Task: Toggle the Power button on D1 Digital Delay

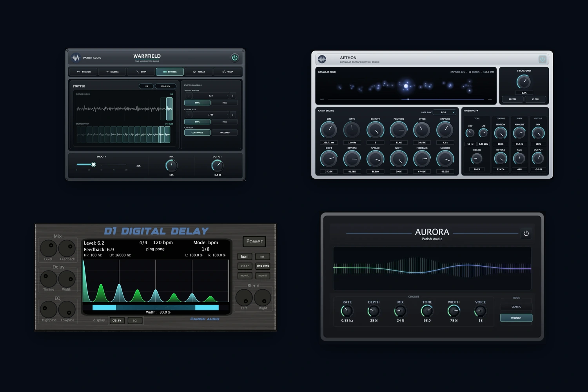Action: (x=254, y=241)
